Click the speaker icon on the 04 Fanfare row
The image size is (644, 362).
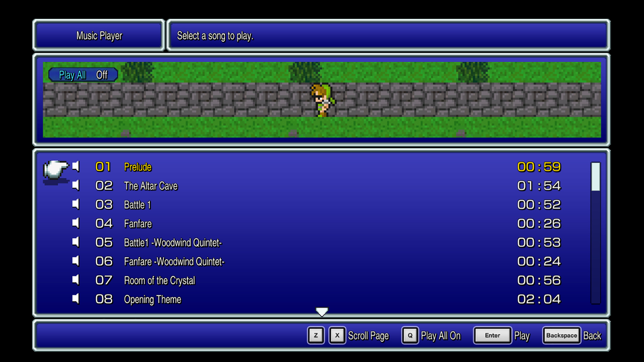tap(76, 223)
